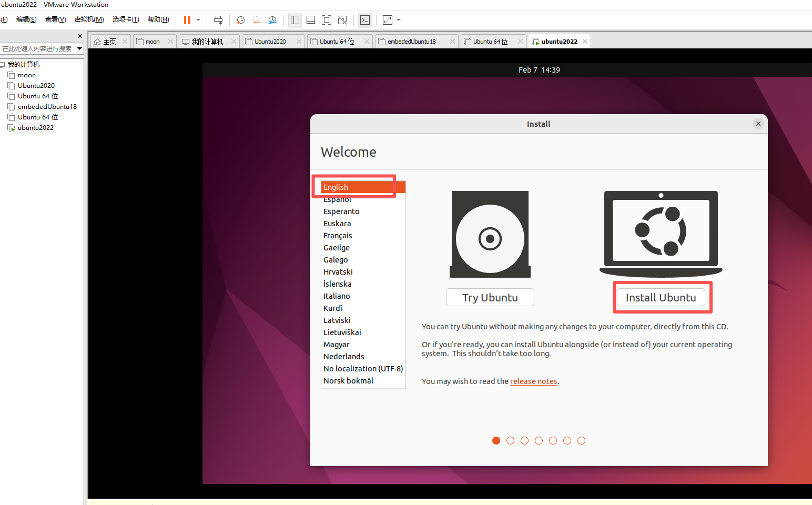Click the Install Ubuntu button

coord(661,297)
